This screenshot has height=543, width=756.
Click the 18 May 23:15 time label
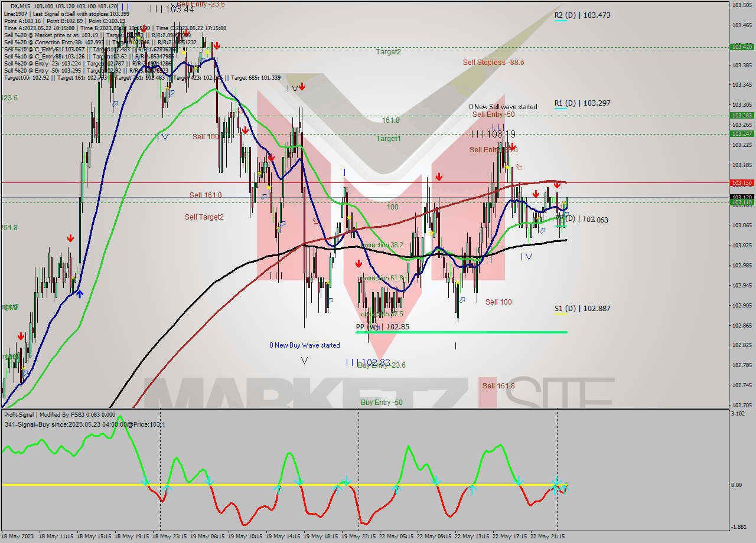click(x=170, y=537)
